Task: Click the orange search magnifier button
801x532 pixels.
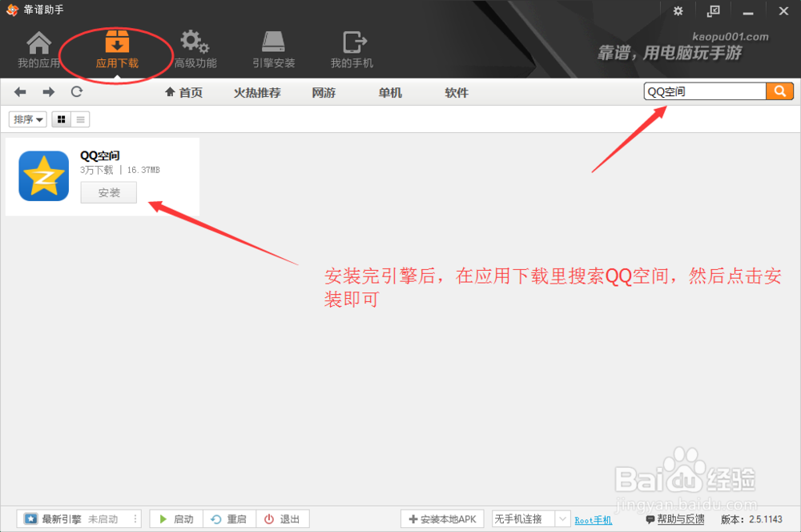Action: (x=779, y=91)
